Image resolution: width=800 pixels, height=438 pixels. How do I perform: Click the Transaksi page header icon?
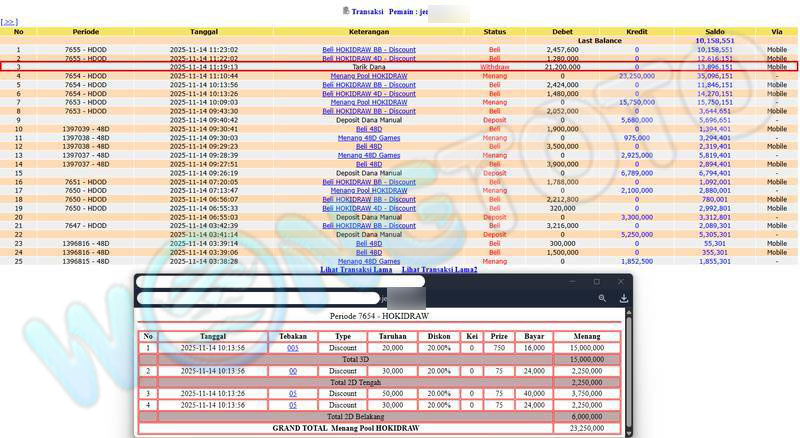pos(346,10)
